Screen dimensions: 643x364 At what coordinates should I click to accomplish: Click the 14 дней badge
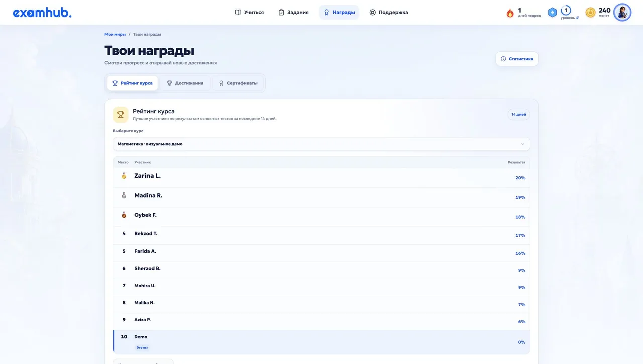point(519,115)
